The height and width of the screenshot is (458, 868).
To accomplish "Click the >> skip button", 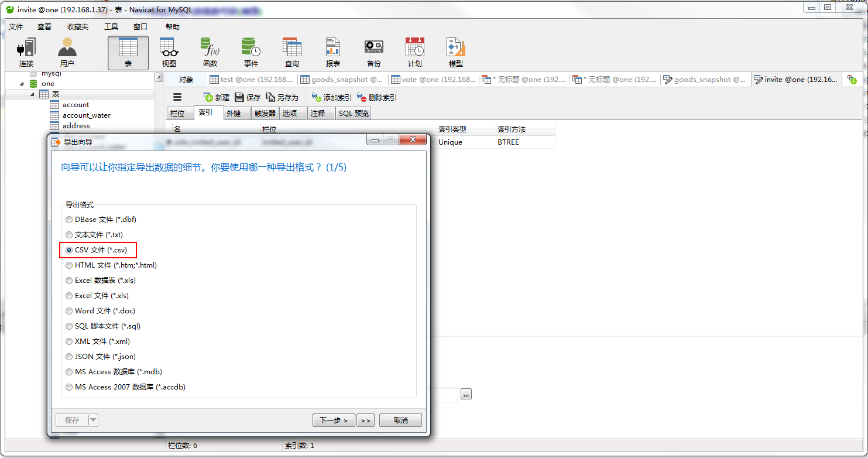I will [366, 421].
